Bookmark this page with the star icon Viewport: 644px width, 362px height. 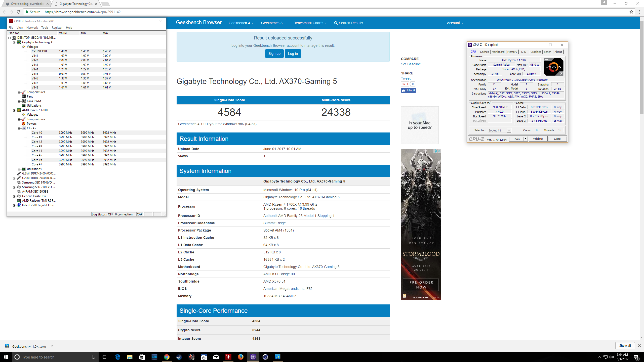[631, 12]
